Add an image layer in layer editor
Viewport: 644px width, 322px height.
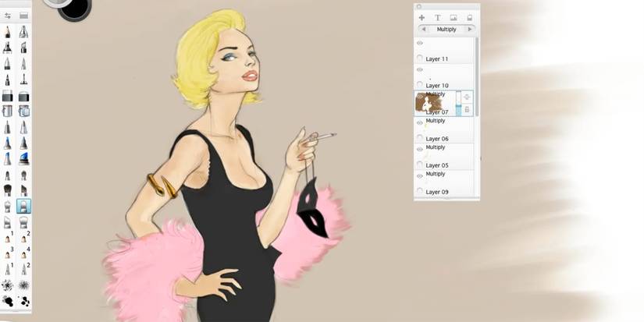pos(454,18)
